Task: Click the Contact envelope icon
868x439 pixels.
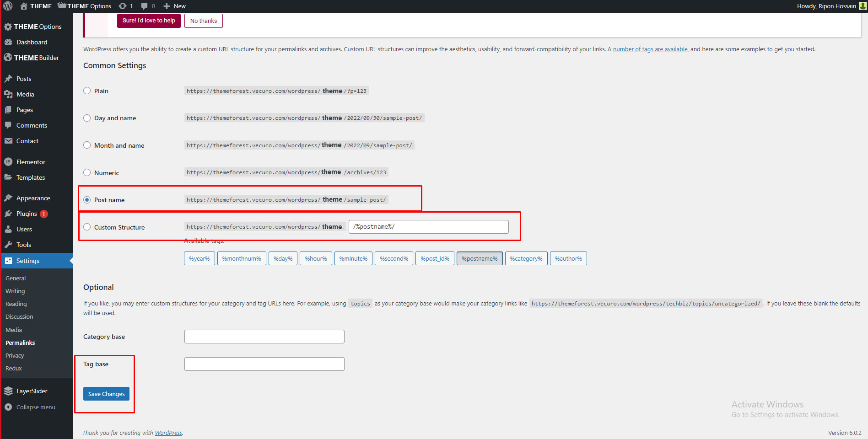Action: point(8,141)
